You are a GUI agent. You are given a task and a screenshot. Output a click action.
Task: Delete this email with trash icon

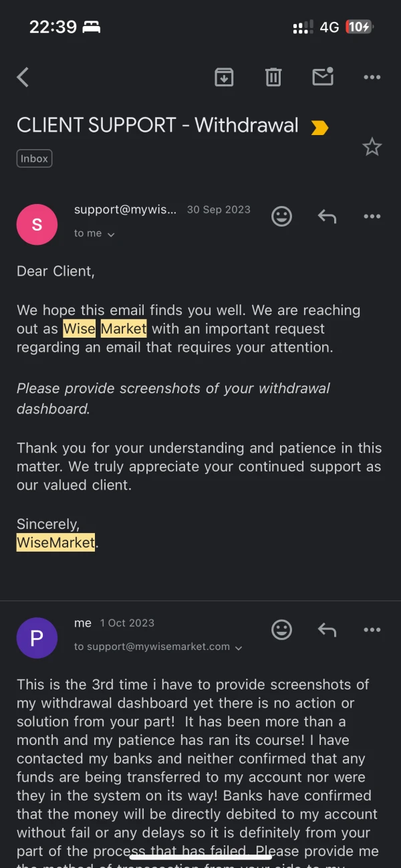[273, 78]
